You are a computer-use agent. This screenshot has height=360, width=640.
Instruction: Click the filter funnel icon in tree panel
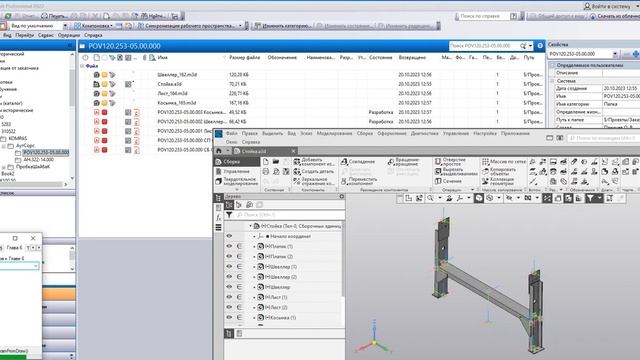[x=229, y=215]
